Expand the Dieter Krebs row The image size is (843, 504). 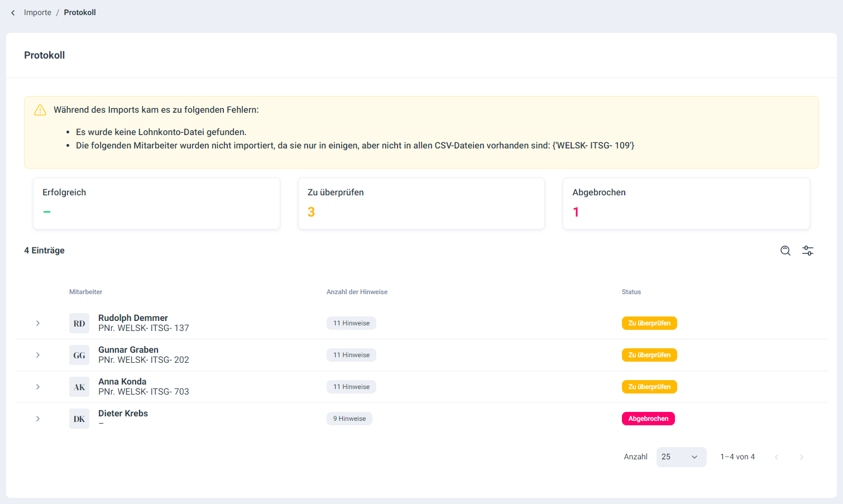(x=38, y=419)
